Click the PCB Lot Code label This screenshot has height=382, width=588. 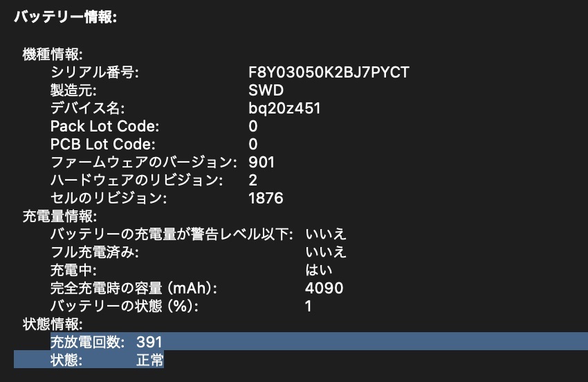pyautogui.click(x=103, y=144)
